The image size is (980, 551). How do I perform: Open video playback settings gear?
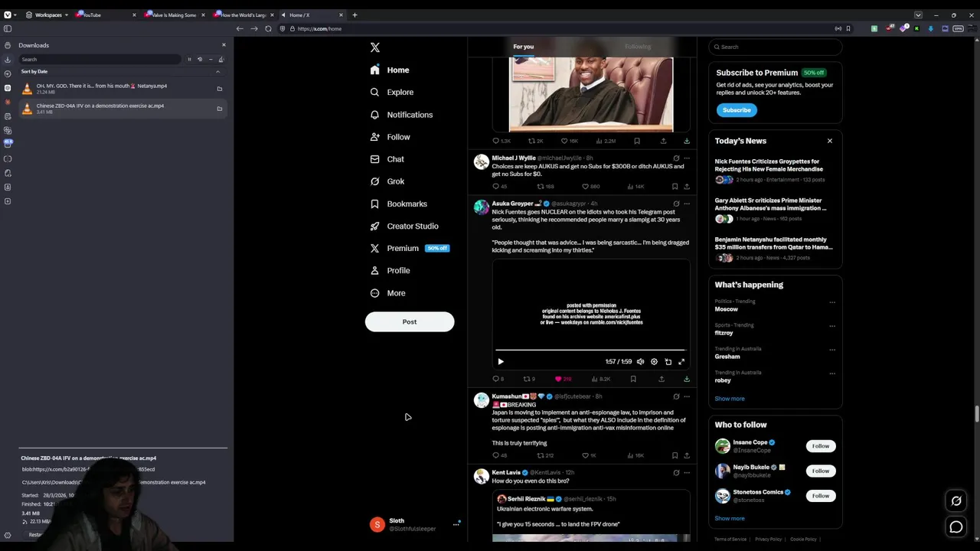pos(654,361)
